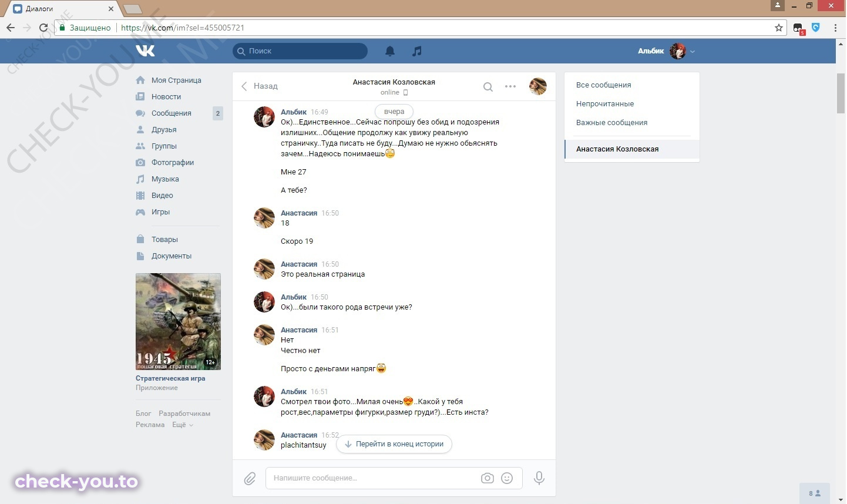This screenshot has width=847, height=504.
Task: Bookmark page with the star icon
Action: pyautogui.click(x=779, y=28)
